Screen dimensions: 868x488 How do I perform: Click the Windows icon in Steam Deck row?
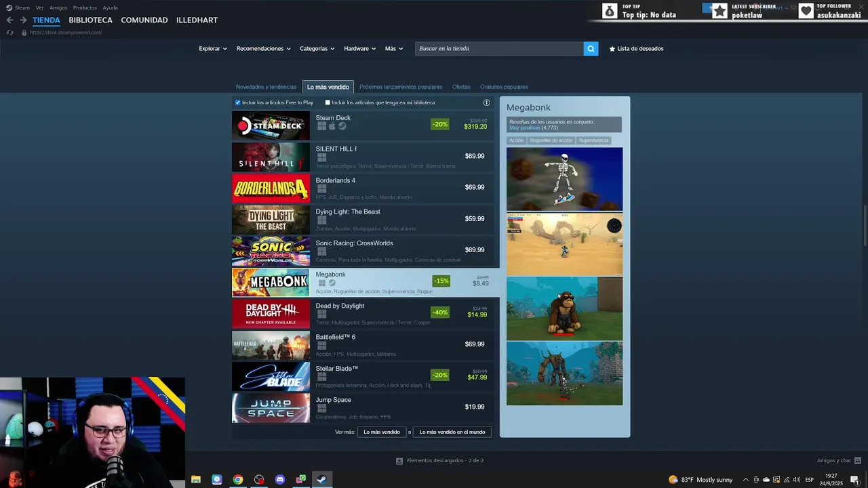pyautogui.click(x=322, y=126)
